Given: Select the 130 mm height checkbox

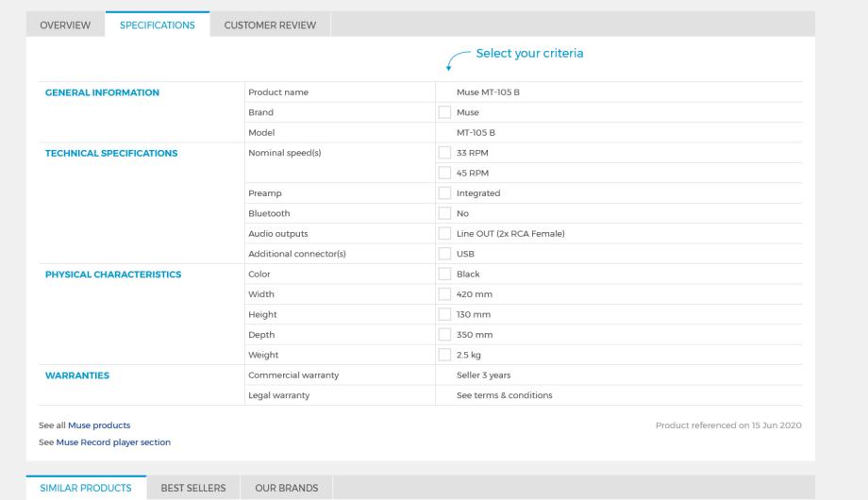Looking at the screenshot, I should (445, 315).
